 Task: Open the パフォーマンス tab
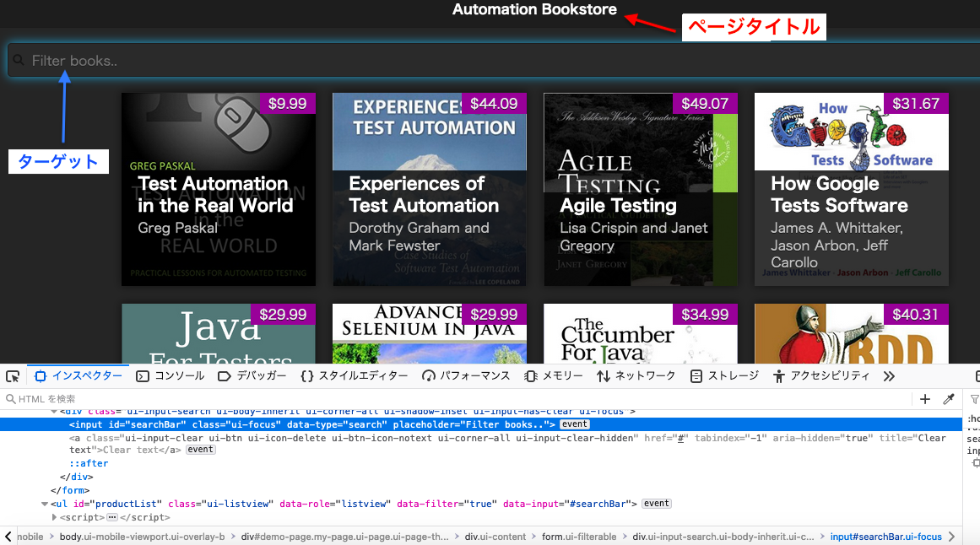pos(466,375)
